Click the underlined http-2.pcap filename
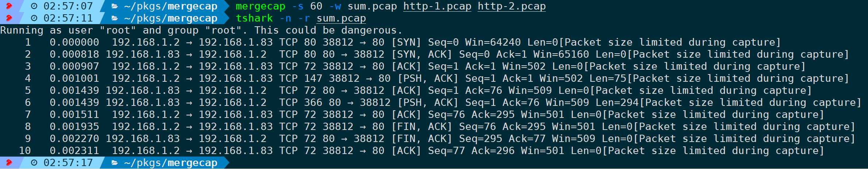The image size is (868, 169). pyautogui.click(x=512, y=7)
